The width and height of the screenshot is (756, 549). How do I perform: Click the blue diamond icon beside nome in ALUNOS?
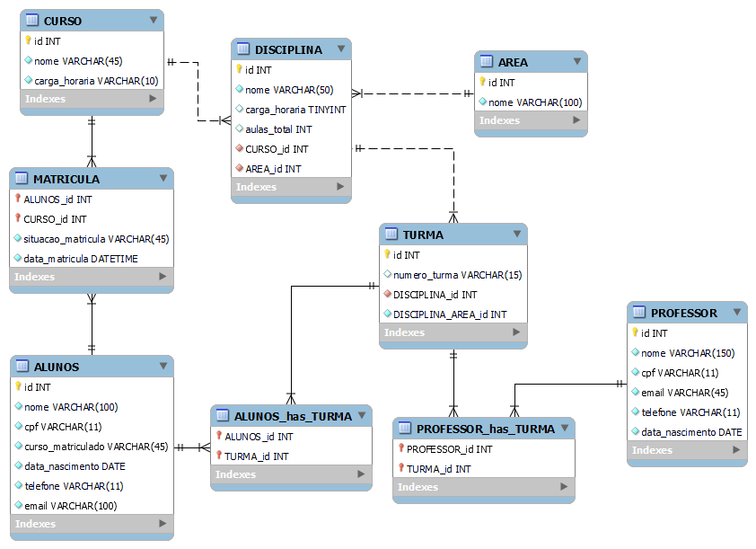click(x=17, y=407)
